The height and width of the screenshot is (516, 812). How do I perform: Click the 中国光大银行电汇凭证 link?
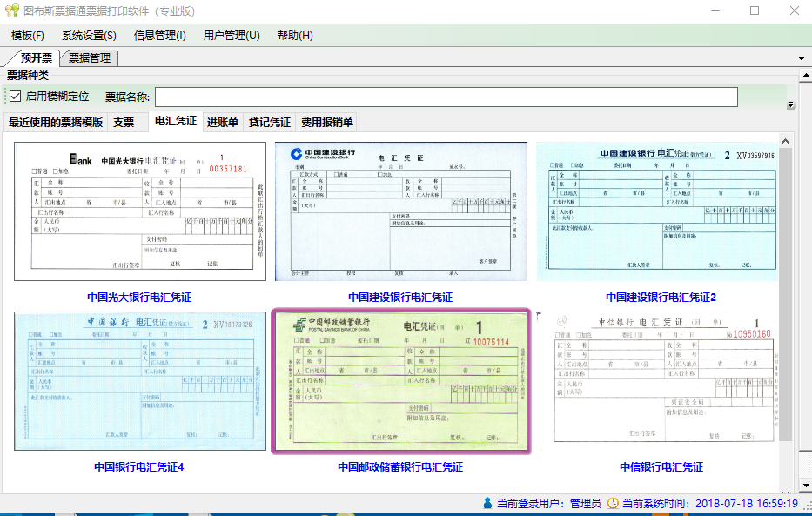(x=139, y=298)
